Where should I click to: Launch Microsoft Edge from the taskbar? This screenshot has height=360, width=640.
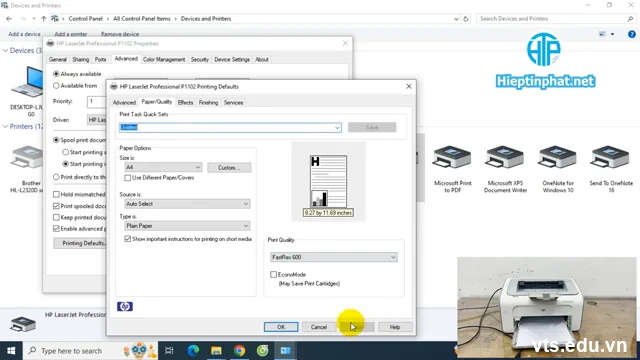193,351
